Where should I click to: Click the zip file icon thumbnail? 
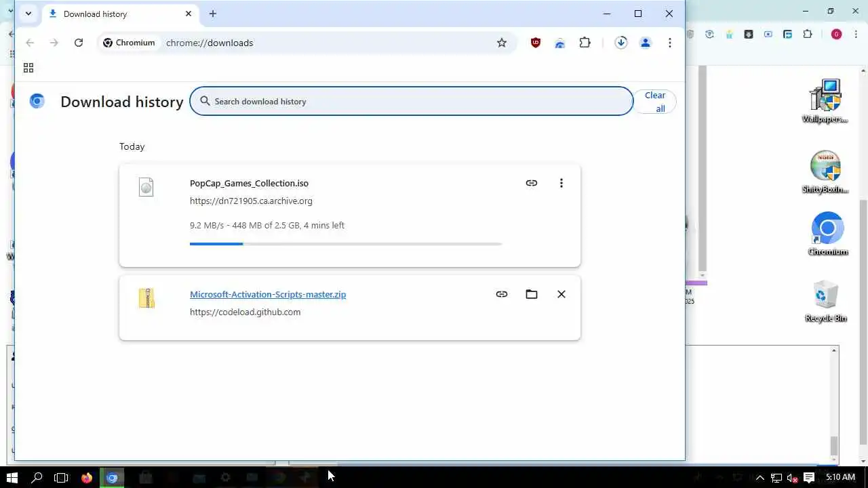click(x=146, y=298)
